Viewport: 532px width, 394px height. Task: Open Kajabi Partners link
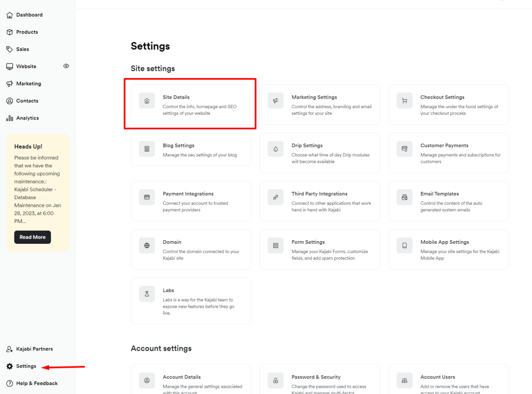(x=34, y=349)
